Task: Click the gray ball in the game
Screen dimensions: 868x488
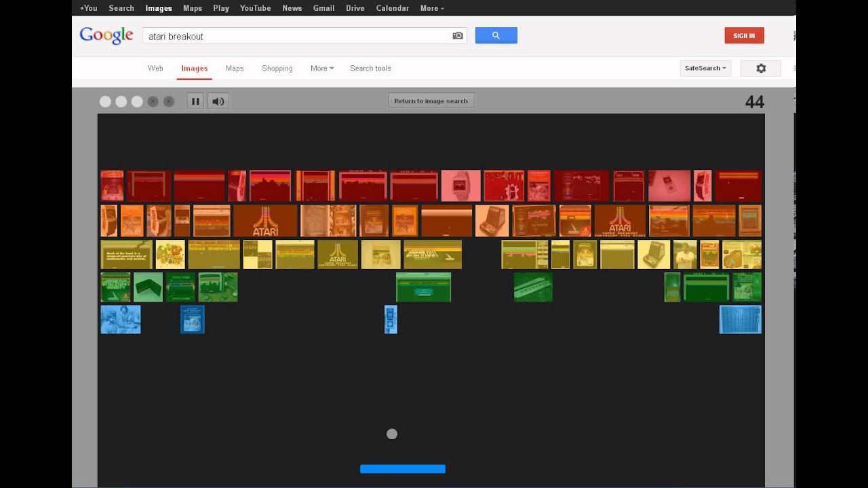Action: coord(392,434)
